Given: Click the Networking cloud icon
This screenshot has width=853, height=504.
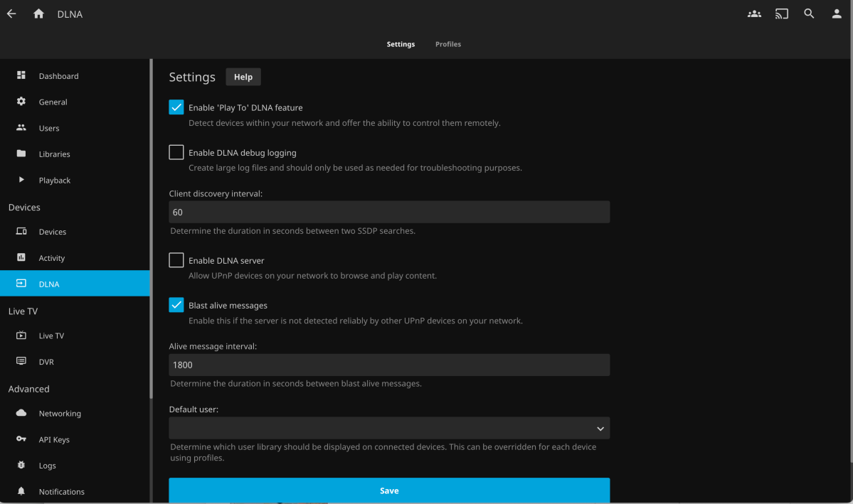Looking at the screenshot, I should [x=21, y=413].
